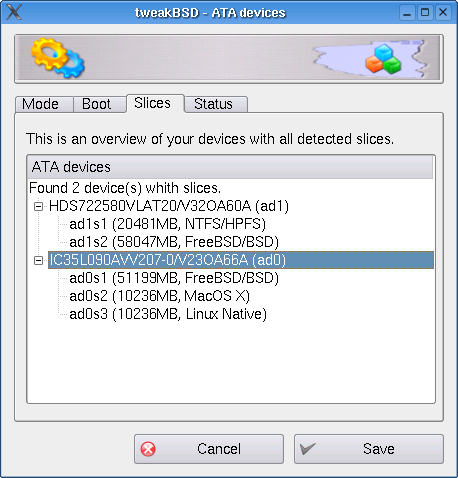
Task: Maximize the tweakBSD window
Action: (425, 13)
